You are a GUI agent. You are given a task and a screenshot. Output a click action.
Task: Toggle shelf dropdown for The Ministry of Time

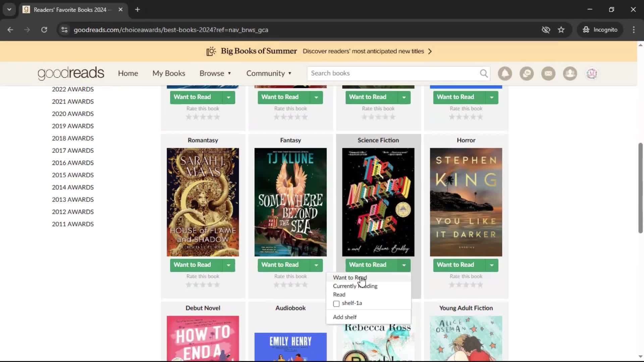point(404,265)
